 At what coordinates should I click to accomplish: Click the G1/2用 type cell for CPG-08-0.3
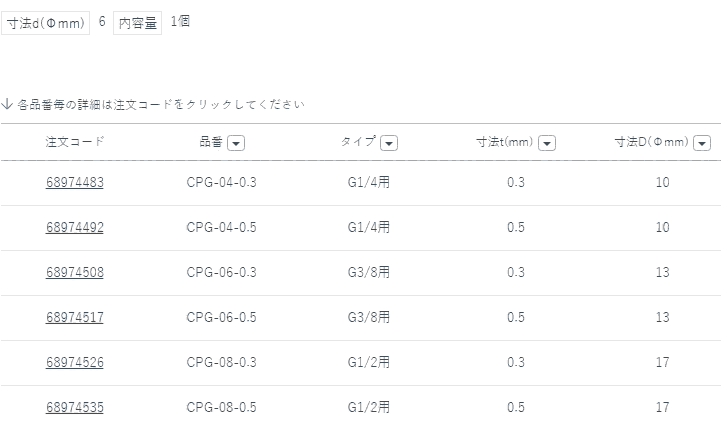pos(369,362)
